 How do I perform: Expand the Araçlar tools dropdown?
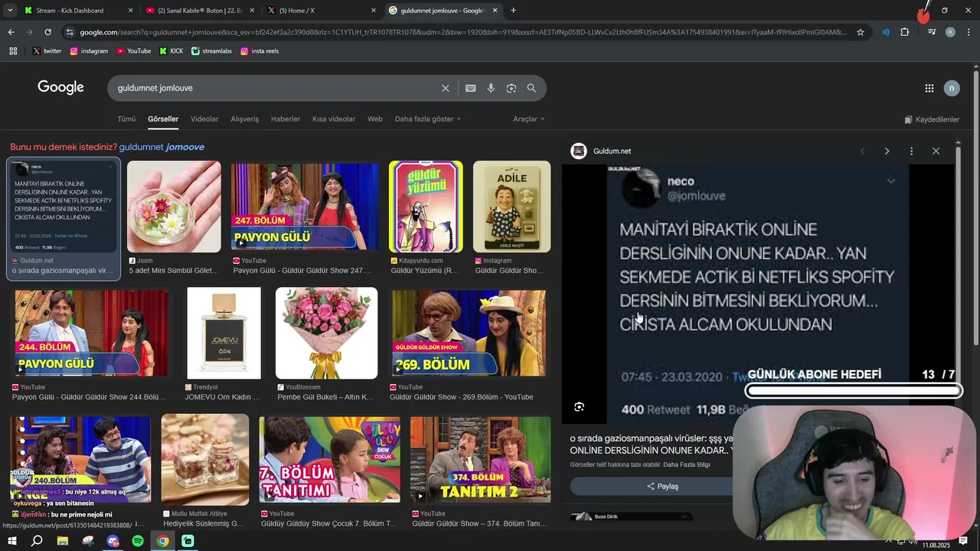528,119
